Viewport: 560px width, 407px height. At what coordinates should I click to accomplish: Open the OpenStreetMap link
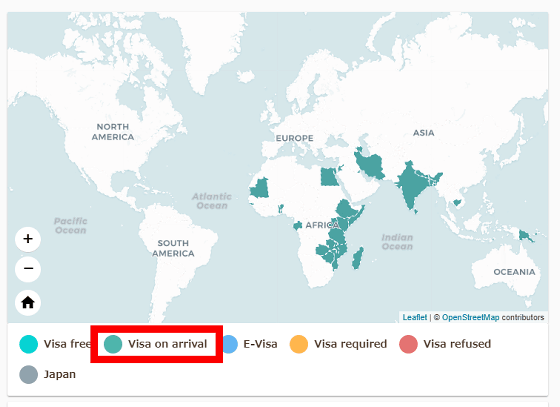[x=470, y=317]
